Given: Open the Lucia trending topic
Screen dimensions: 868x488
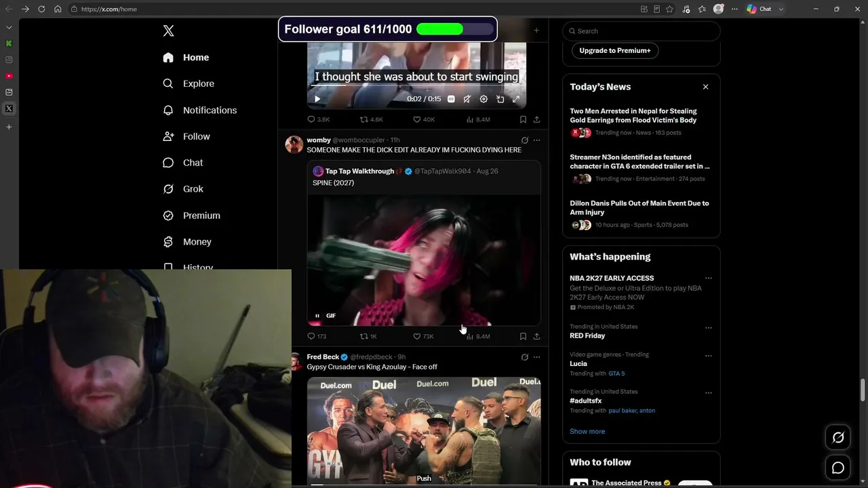Looking at the screenshot, I should click(578, 363).
